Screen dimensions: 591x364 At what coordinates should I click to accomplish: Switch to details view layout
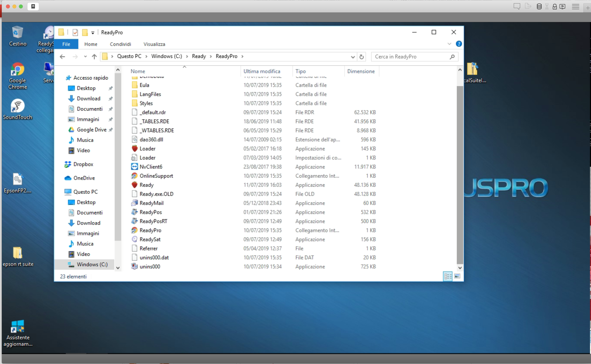[x=448, y=276]
